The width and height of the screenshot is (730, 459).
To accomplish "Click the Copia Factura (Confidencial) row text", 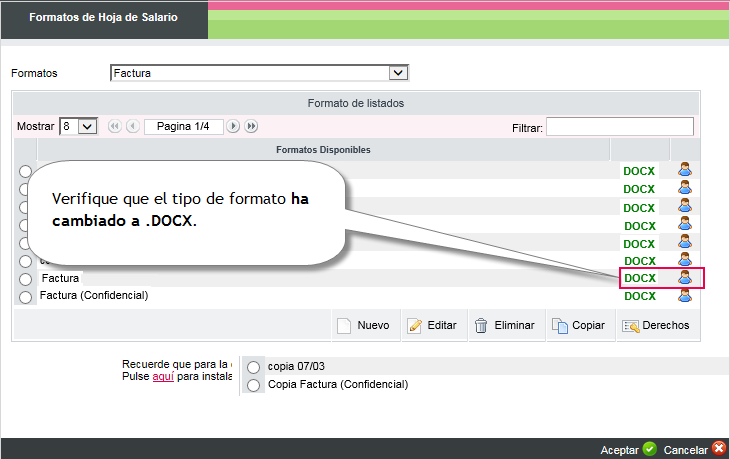I will [338, 385].
